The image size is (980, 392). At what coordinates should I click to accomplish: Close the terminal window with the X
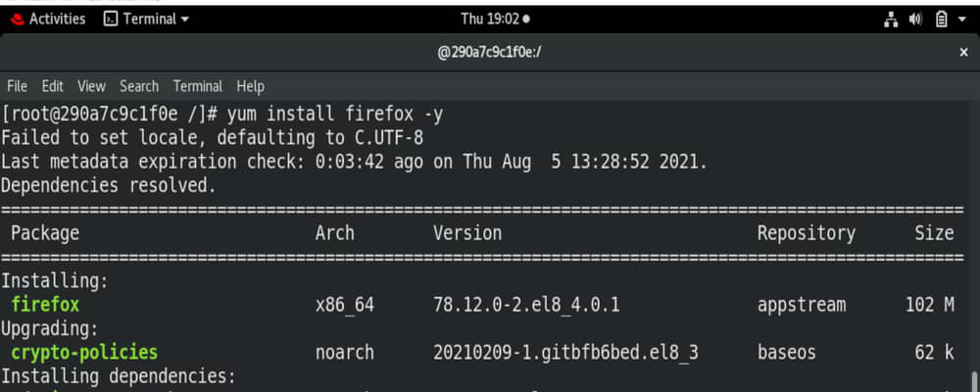point(963,53)
